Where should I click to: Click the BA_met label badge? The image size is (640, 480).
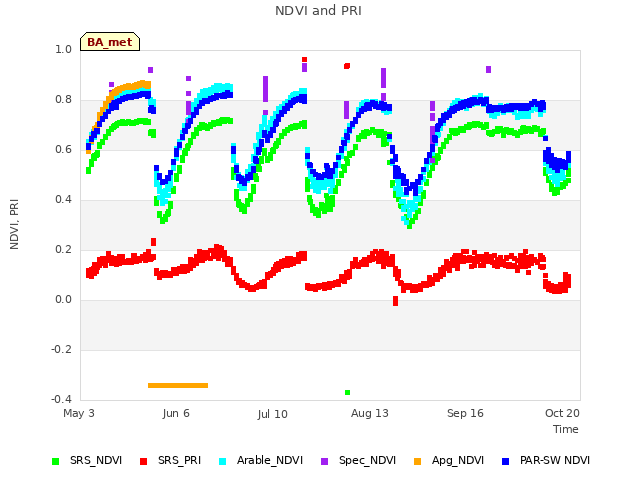pos(110,42)
